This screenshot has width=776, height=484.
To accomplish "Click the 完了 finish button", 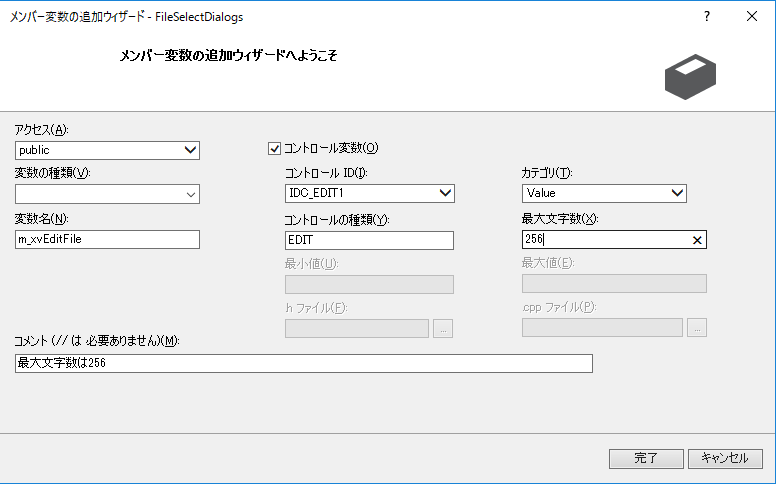I will tap(646, 459).
